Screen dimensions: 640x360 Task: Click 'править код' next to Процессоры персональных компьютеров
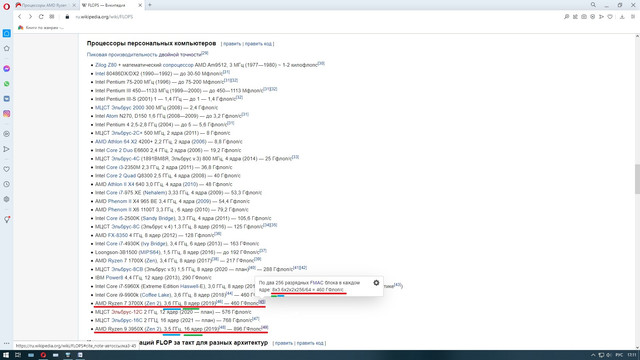click(x=258, y=44)
